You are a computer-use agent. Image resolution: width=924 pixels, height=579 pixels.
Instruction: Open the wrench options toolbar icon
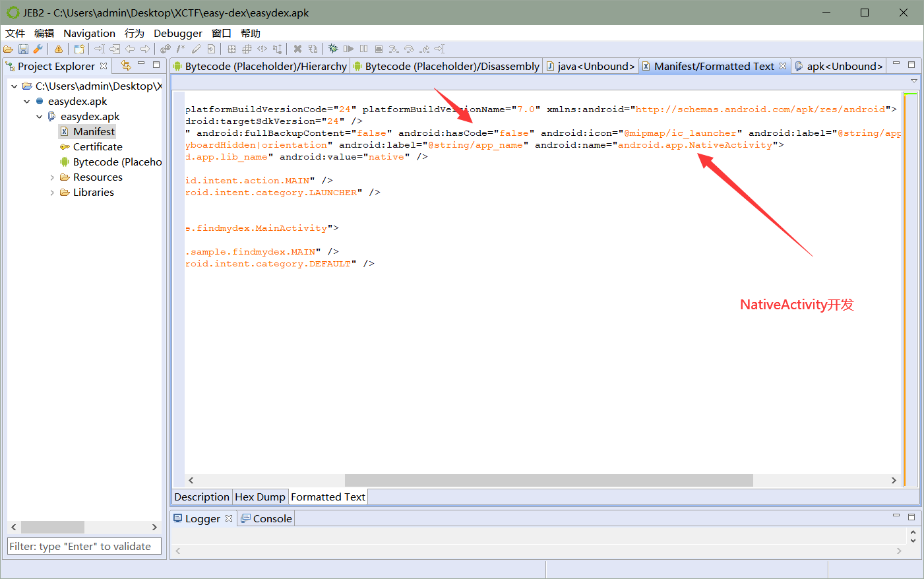[x=38, y=49]
